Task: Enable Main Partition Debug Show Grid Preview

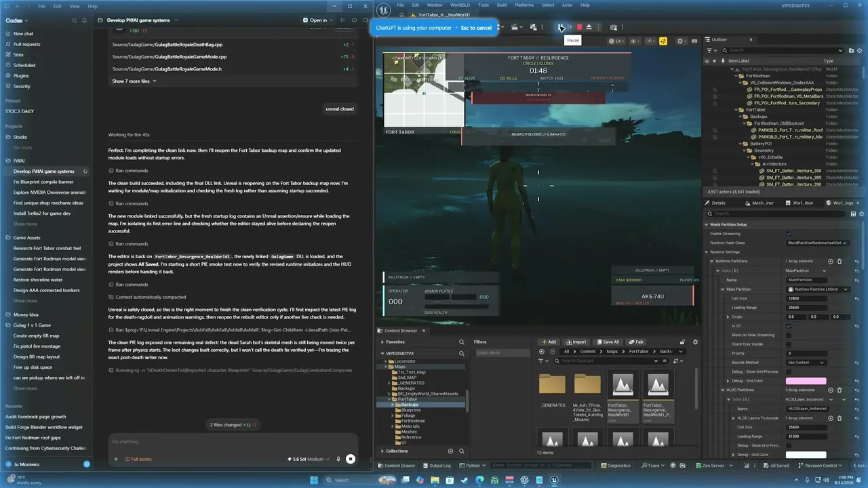Action: pyautogui.click(x=789, y=371)
